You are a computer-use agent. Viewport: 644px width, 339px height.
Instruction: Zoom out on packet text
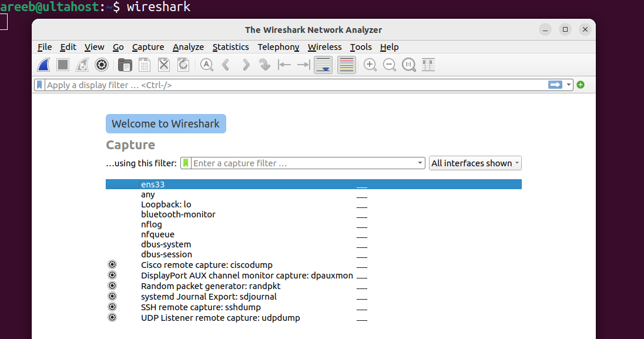pyautogui.click(x=390, y=65)
